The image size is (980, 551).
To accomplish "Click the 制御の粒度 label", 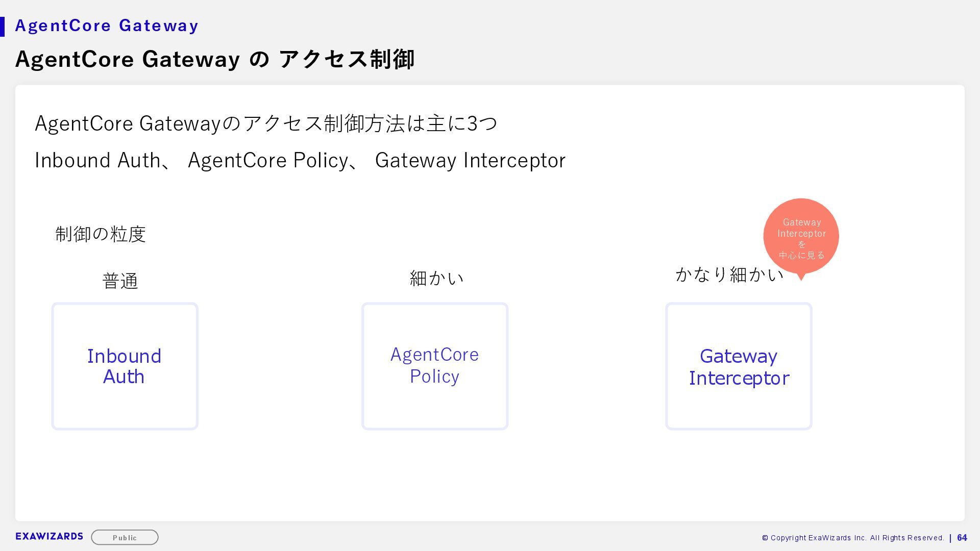I will click(x=101, y=234).
